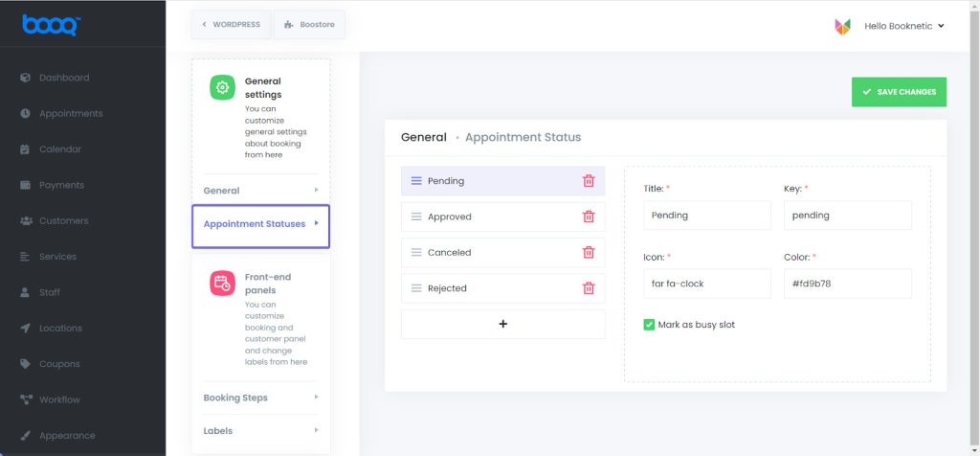Go to Appointments in the sidebar

coord(71,114)
